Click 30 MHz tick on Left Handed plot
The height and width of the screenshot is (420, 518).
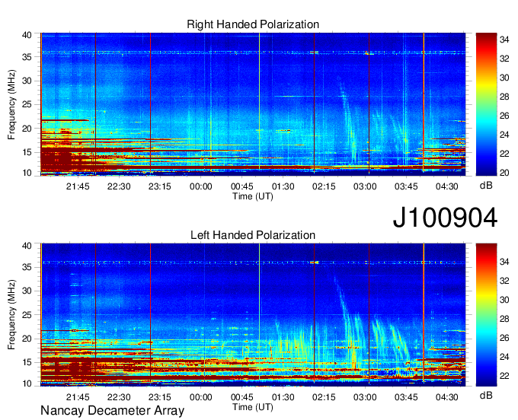(27, 291)
